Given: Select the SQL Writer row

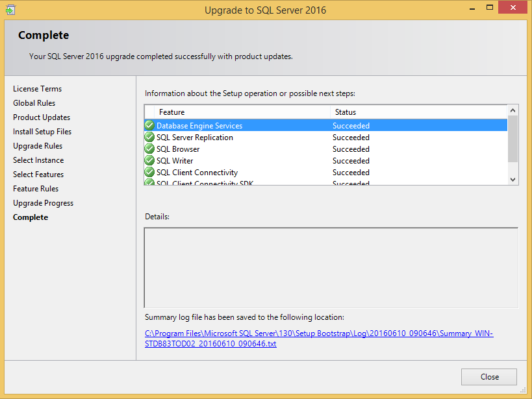Looking at the screenshot, I should coord(325,161).
